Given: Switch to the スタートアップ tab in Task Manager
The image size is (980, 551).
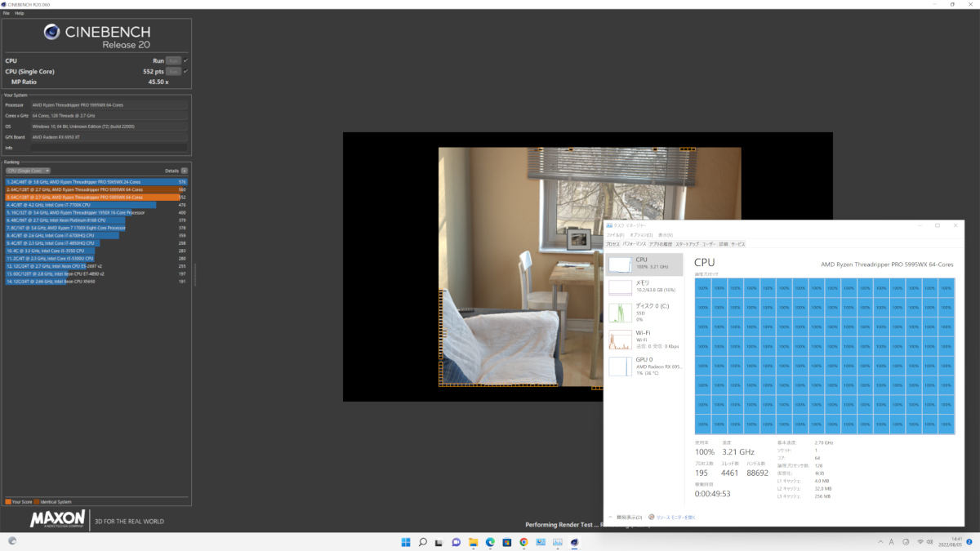Looking at the screenshot, I should (687, 244).
